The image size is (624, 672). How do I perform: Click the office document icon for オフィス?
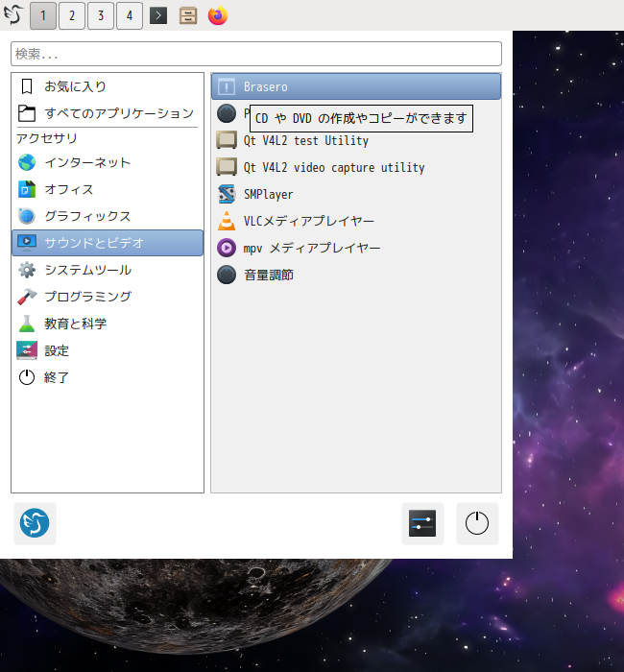pos(27,189)
